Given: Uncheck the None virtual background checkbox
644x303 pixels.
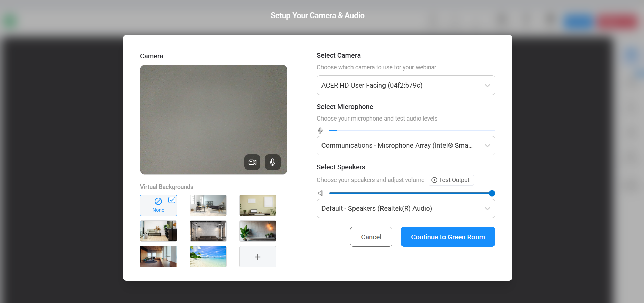Looking at the screenshot, I should coord(172,200).
